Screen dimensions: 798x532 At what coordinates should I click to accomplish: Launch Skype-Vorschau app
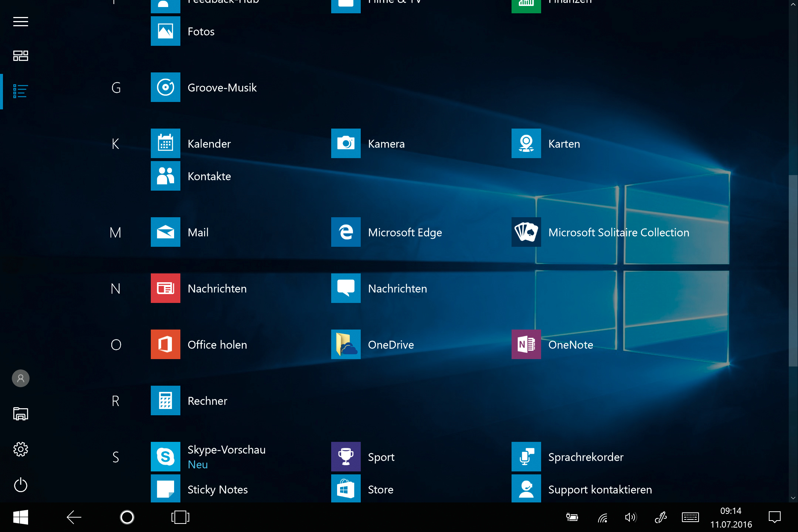pyautogui.click(x=165, y=457)
